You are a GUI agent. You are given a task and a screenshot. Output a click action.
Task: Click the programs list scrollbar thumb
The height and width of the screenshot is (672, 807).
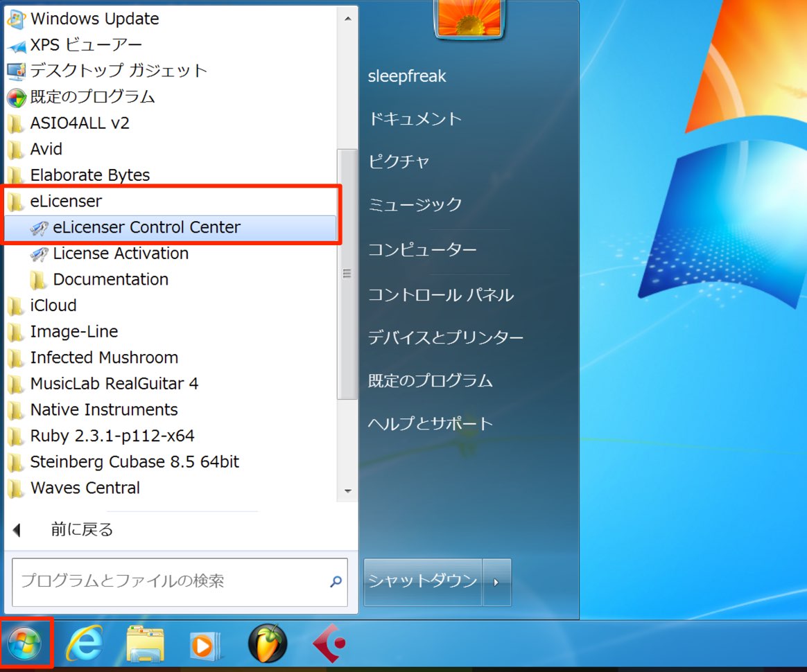point(347,274)
